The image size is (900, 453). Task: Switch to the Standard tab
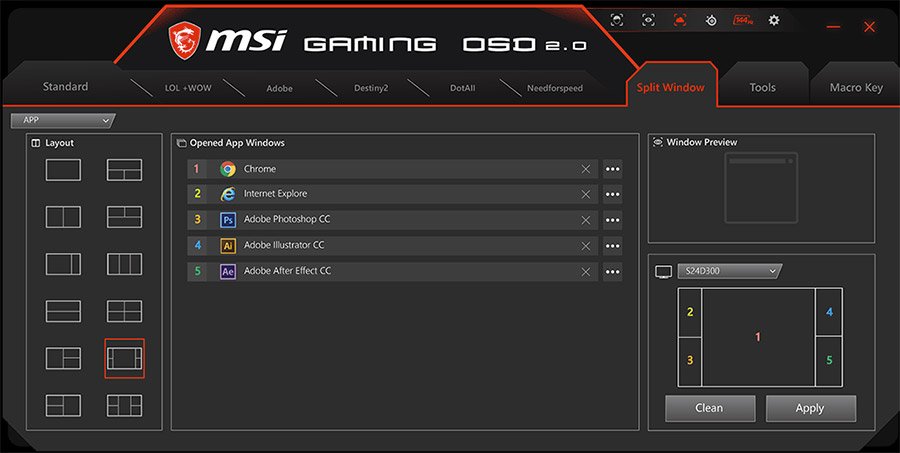click(x=65, y=87)
